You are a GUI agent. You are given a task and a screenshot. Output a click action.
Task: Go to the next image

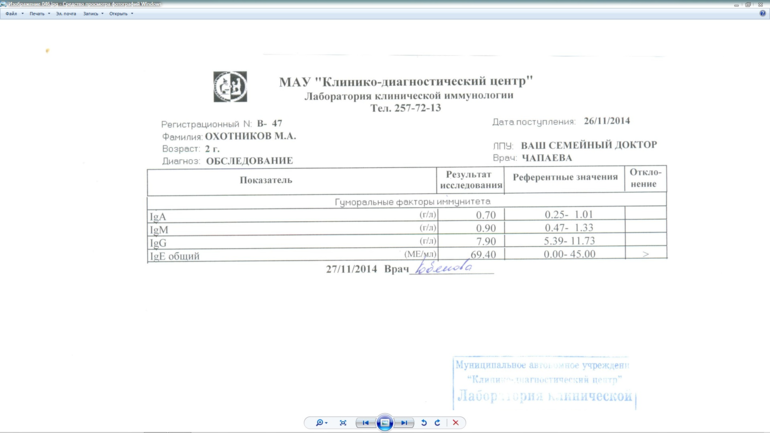click(x=404, y=423)
